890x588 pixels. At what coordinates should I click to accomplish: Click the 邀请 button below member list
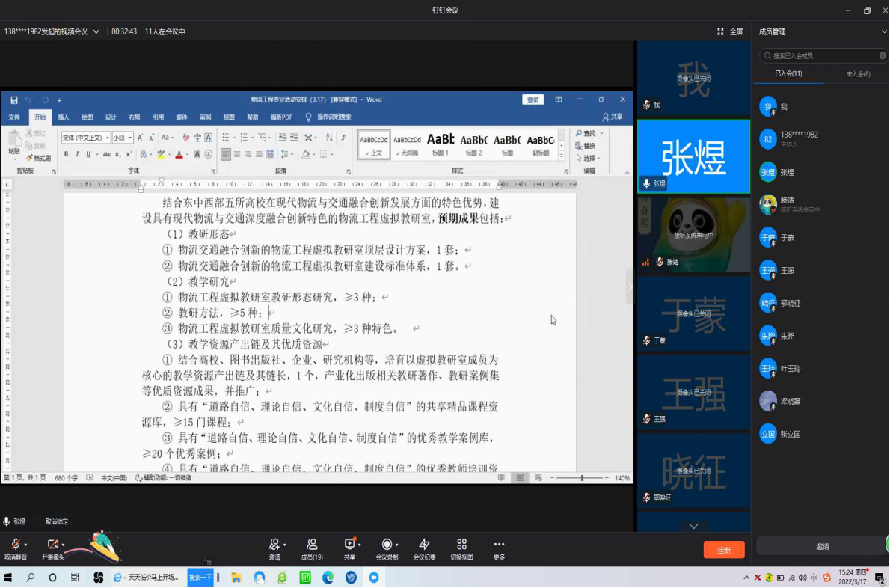click(822, 547)
